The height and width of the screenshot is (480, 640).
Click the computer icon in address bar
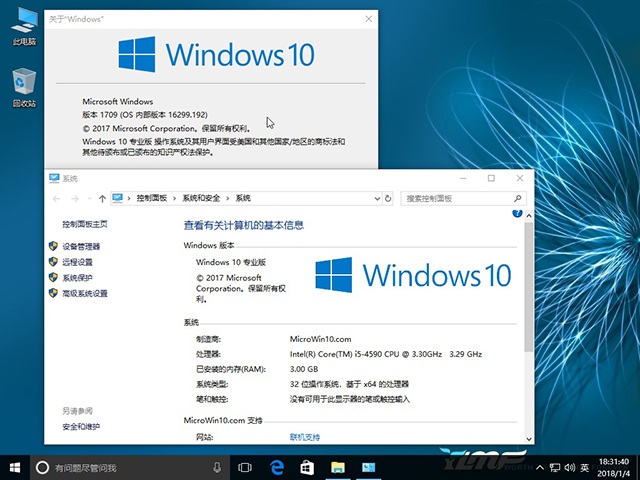(118, 198)
